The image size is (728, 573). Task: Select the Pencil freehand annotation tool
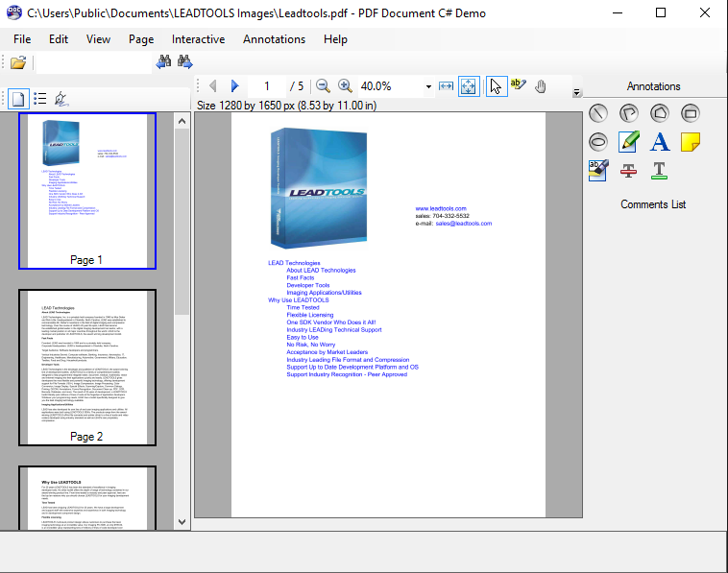pyautogui.click(x=629, y=142)
